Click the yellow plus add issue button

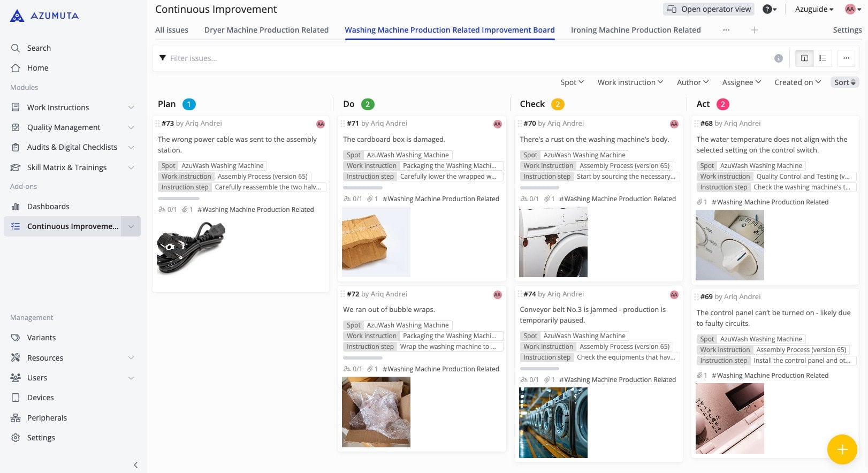coord(842,449)
